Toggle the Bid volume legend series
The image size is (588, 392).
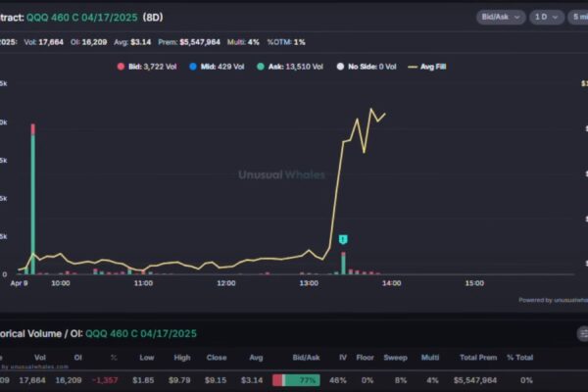coord(147,67)
